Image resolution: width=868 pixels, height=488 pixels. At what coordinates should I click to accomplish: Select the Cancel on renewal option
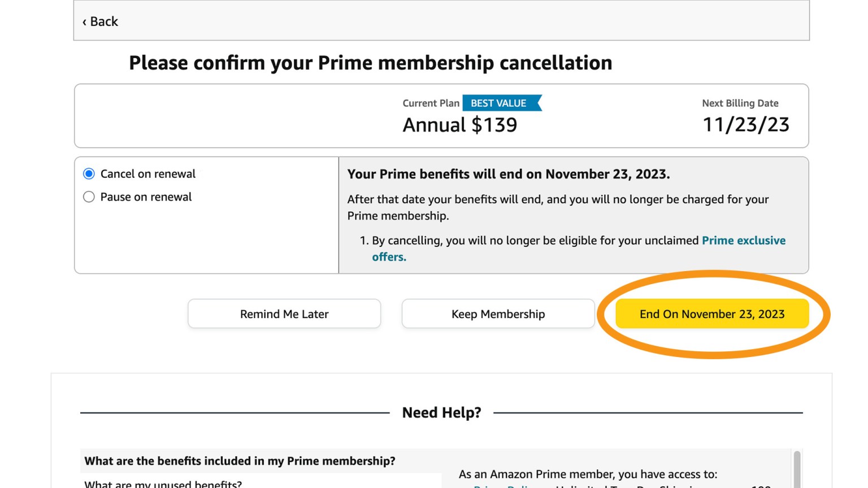[x=89, y=173]
